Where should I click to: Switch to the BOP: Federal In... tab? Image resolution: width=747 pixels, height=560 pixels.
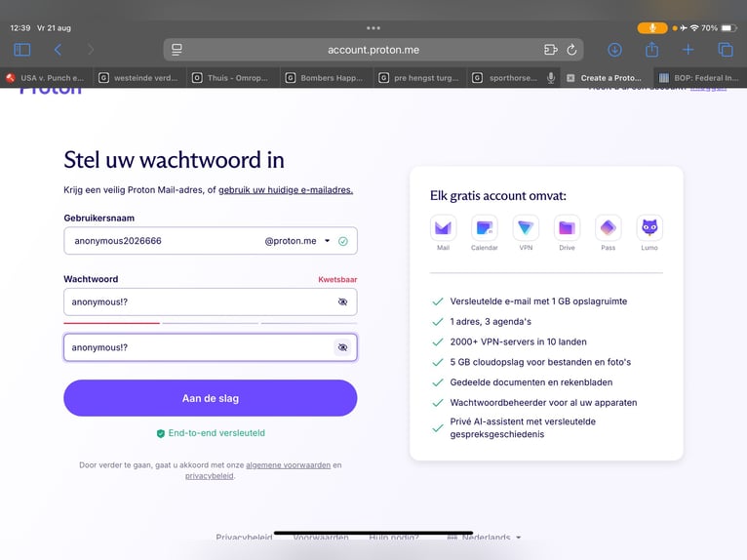(699, 78)
